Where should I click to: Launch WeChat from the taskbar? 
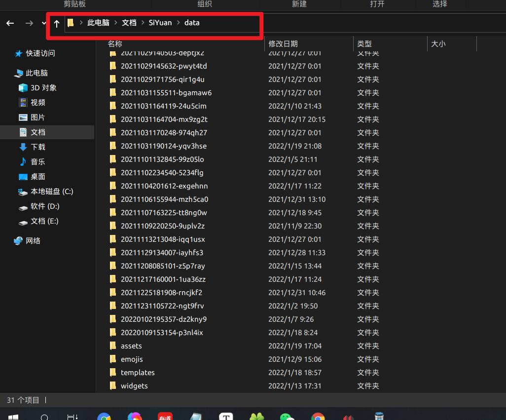(x=287, y=417)
